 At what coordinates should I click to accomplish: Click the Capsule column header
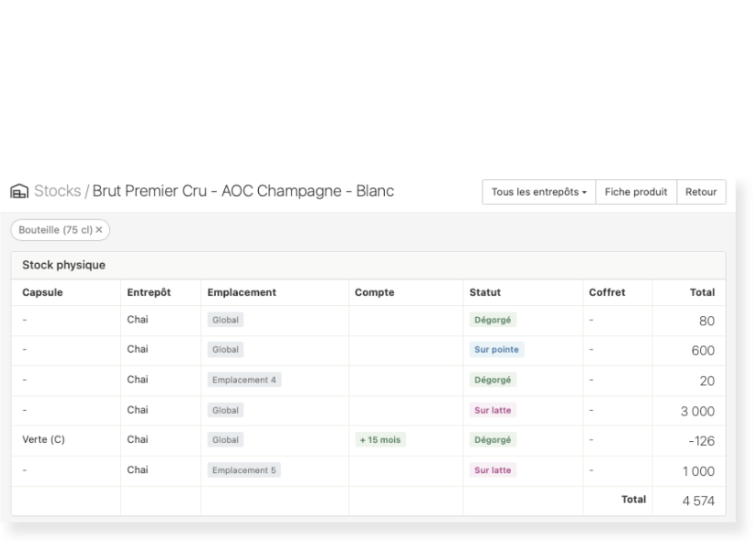pyautogui.click(x=42, y=292)
